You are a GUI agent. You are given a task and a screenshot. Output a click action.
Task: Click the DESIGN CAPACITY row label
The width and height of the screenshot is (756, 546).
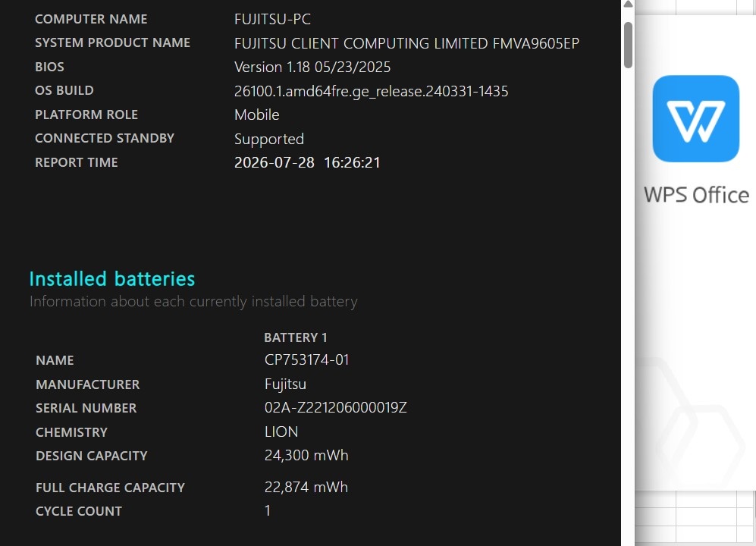pos(91,456)
